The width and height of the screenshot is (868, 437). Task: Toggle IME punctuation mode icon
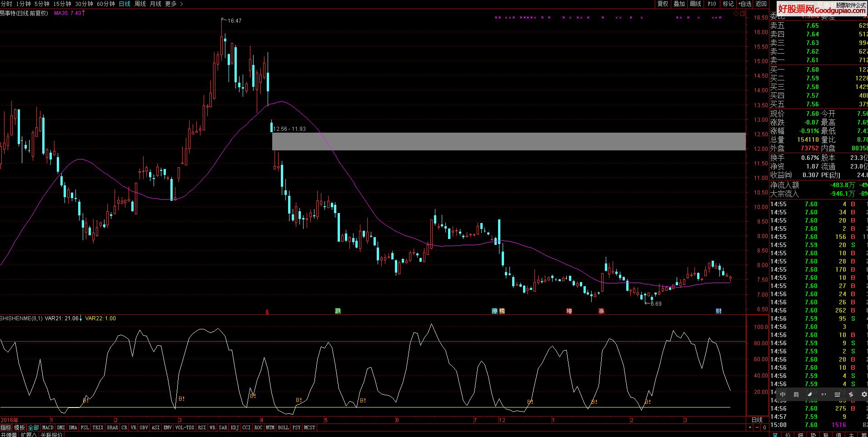coord(823,394)
